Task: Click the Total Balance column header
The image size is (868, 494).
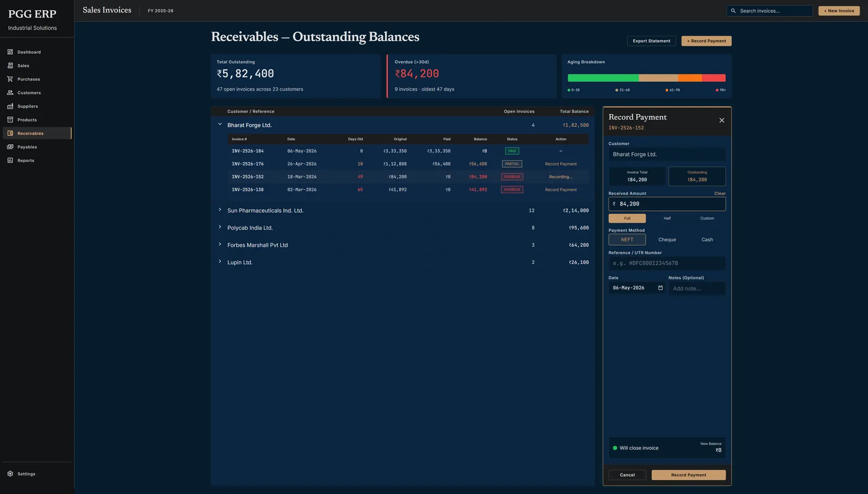Action: [574, 112]
